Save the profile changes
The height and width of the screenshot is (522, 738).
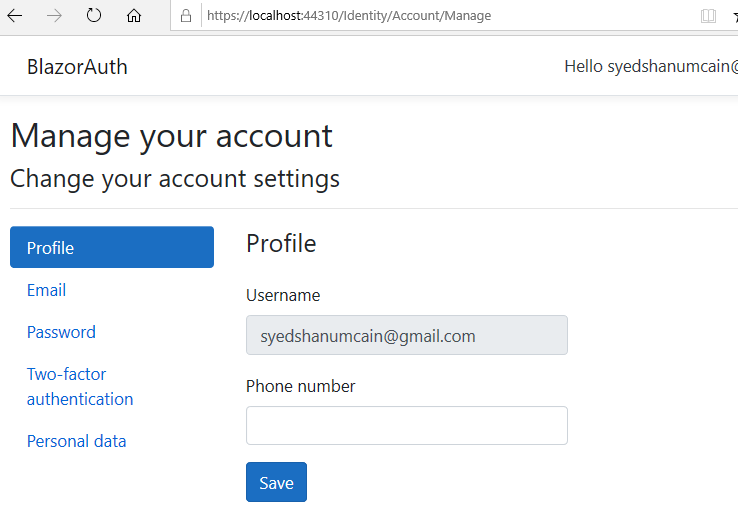tap(276, 482)
